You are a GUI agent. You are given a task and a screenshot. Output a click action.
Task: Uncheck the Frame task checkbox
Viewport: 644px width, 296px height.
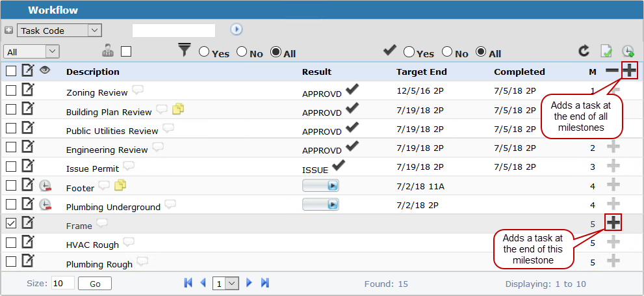tap(11, 223)
